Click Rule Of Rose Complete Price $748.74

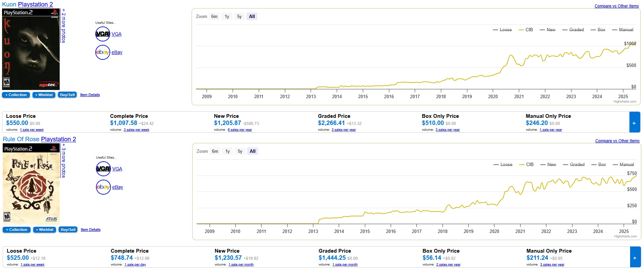[122, 258]
